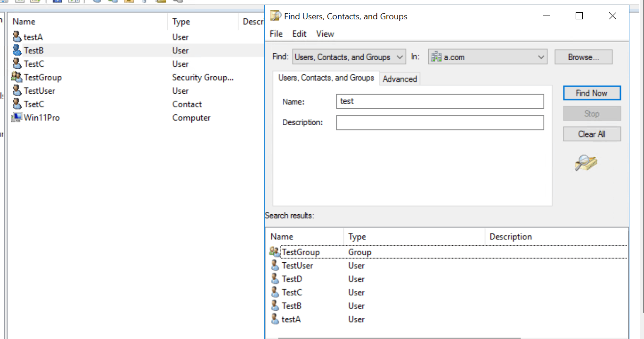This screenshot has width=644, height=339.
Task: Click into the Name input field
Action: 440,101
